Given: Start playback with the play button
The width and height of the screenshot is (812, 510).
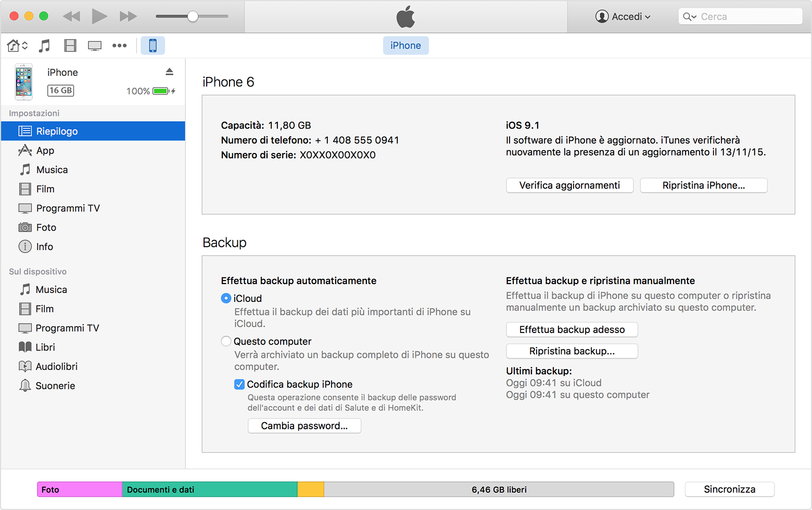Looking at the screenshot, I should [99, 16].
